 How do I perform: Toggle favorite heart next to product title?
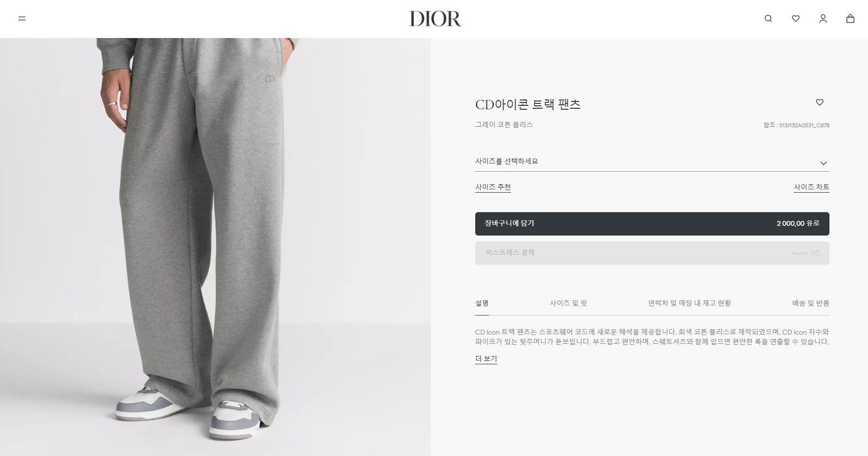click(820, 102)
